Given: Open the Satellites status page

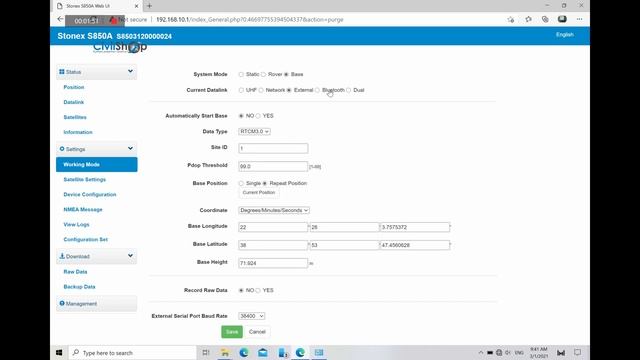Looking at the screenshot, I should 75,117.
